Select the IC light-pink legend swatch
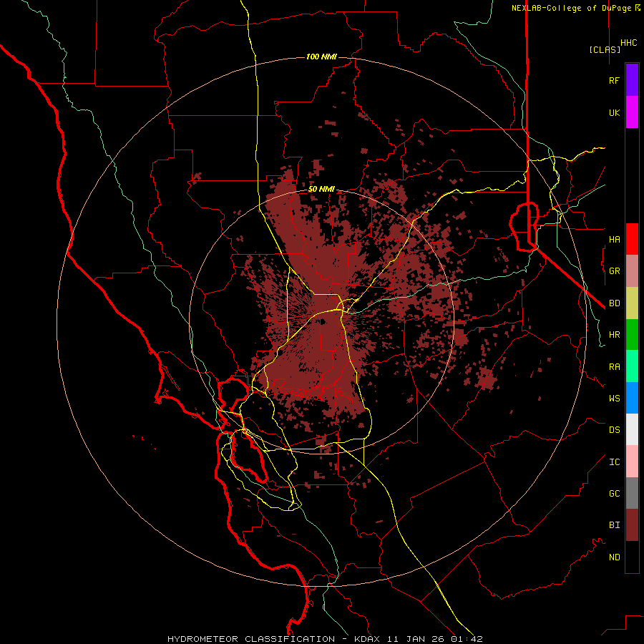The image size is (644, 644). 632,462
